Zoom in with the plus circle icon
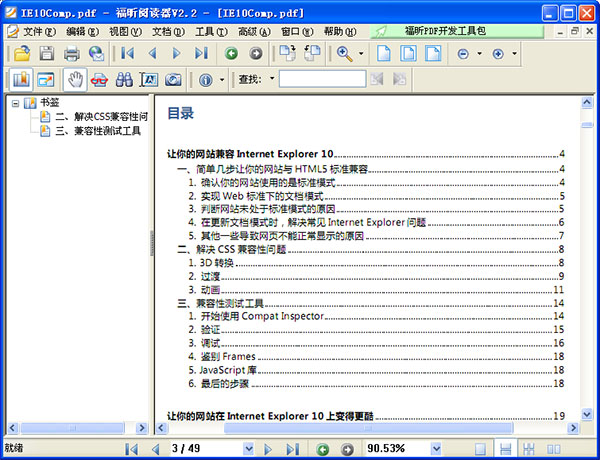600x460 pixels. [x=498, y=54]
